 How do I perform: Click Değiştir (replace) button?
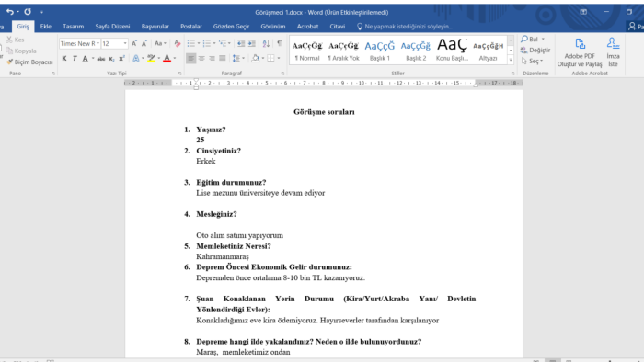click(x=535, y=50)
